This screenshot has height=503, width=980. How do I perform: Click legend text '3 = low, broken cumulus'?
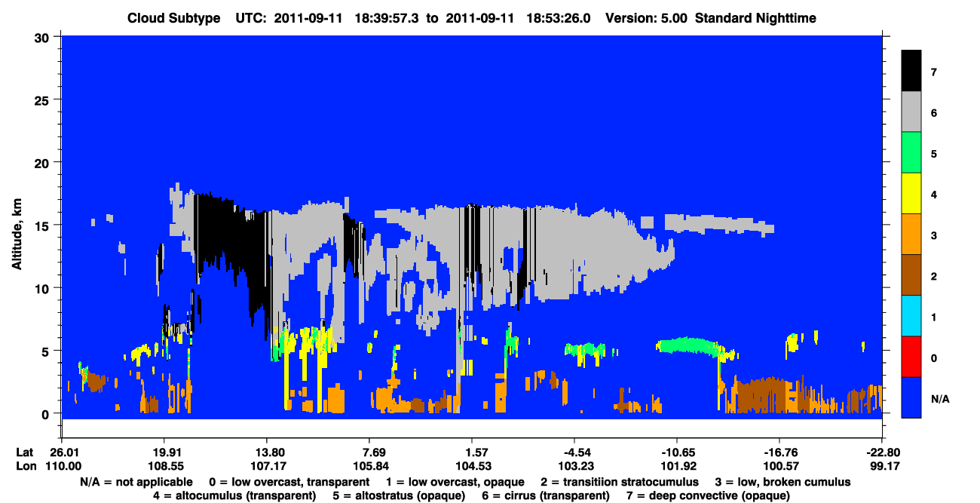tap(784, 481)
